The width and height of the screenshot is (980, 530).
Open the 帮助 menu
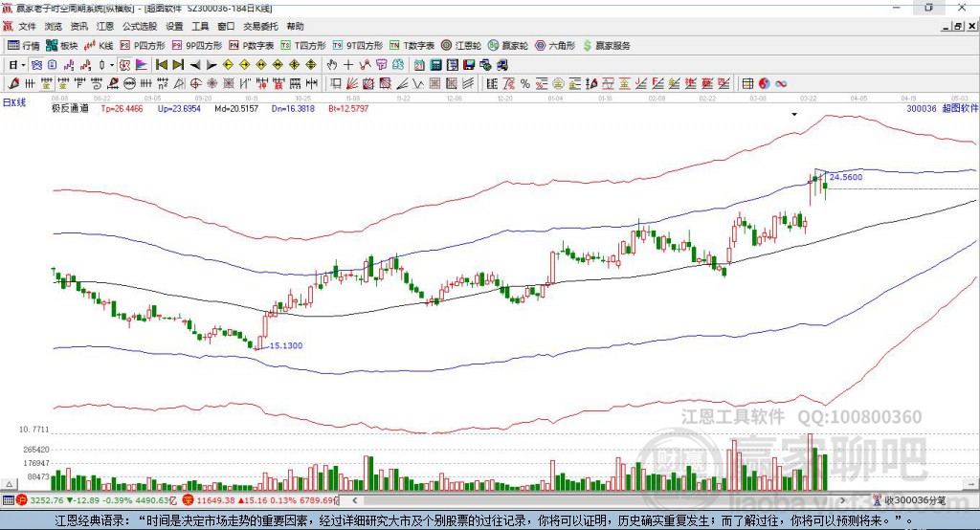pos(295,26)
